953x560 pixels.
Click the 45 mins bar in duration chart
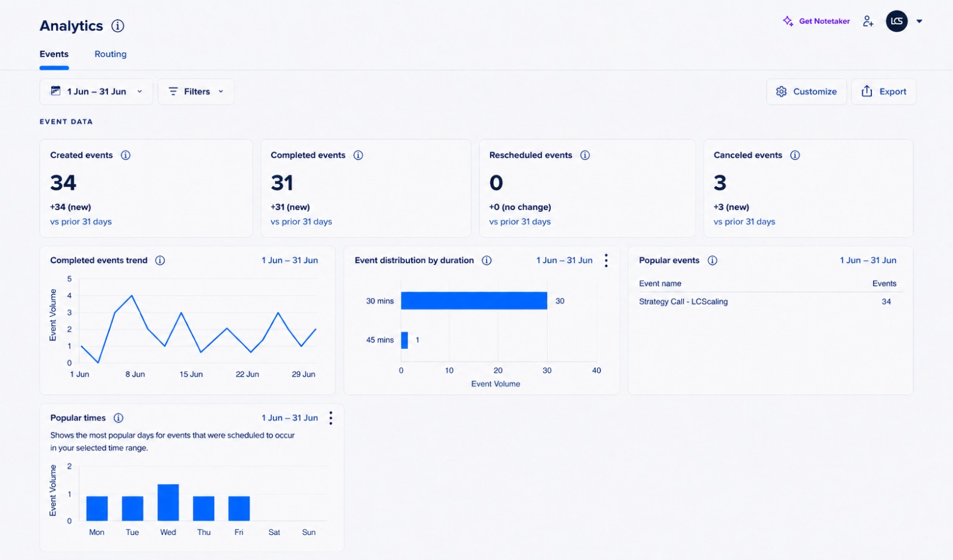(404, 340)
